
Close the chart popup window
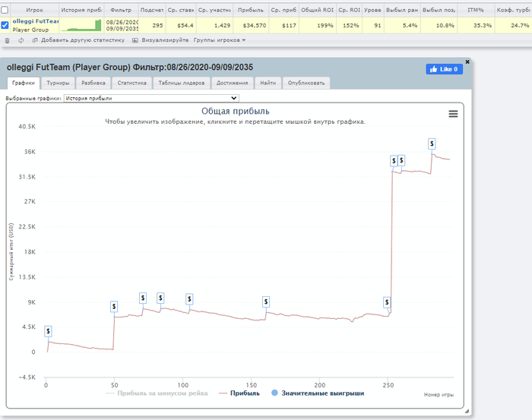pyautogui.click(x=467, y=62)
